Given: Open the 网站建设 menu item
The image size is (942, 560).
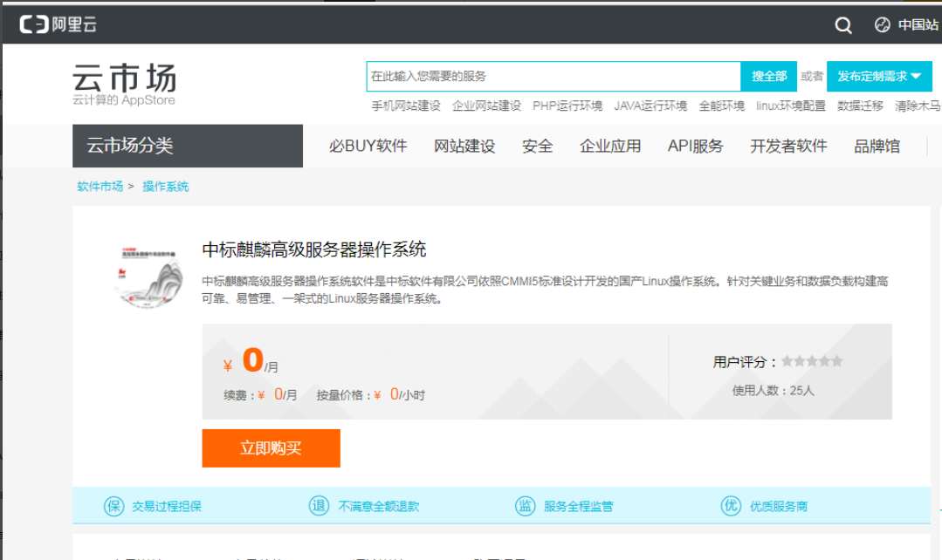Looking at the screenshot, I should [x=464, y=146].
